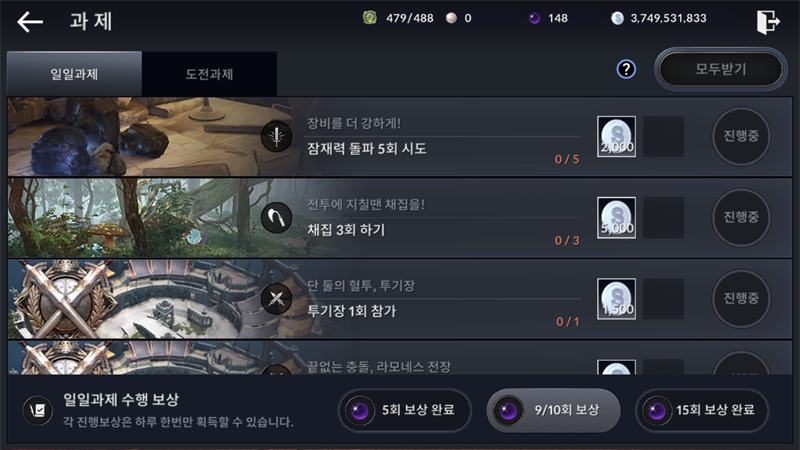
Task: Click 진행중 button for 투기장 task
Action: (x=741, y=298)
